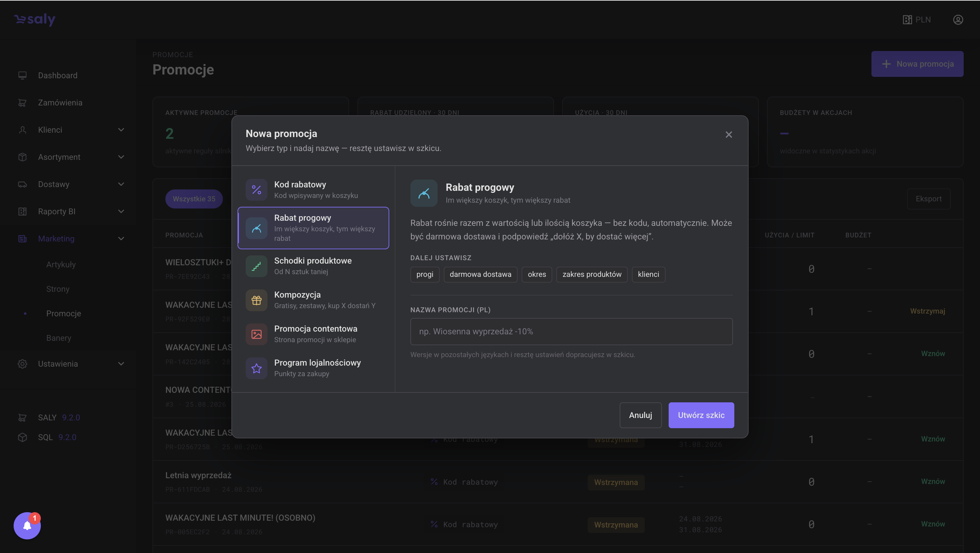Viewport: 980px width, 553px height.
Task: Select the Schodki produktowe stairs icon
Action: [257, 266]
